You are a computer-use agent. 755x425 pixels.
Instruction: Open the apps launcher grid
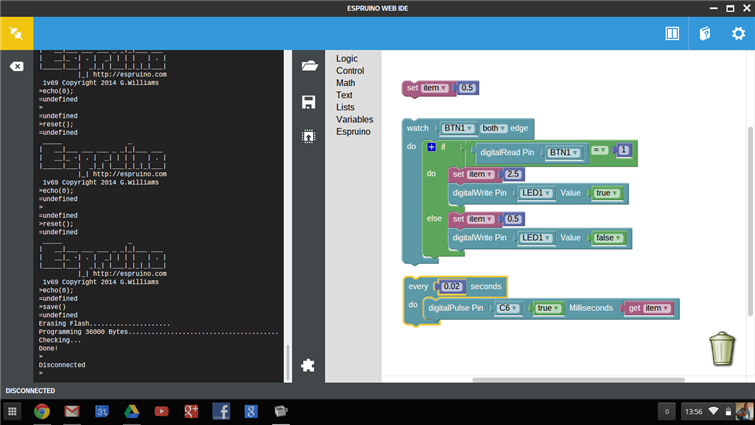click(x=13, y=412)
